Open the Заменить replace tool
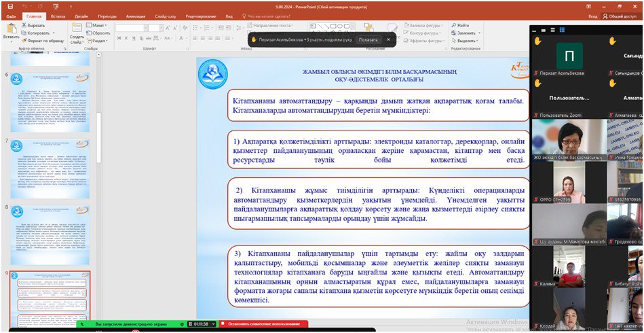The height and width of the screenshot is (333, 644). [466, 33]
